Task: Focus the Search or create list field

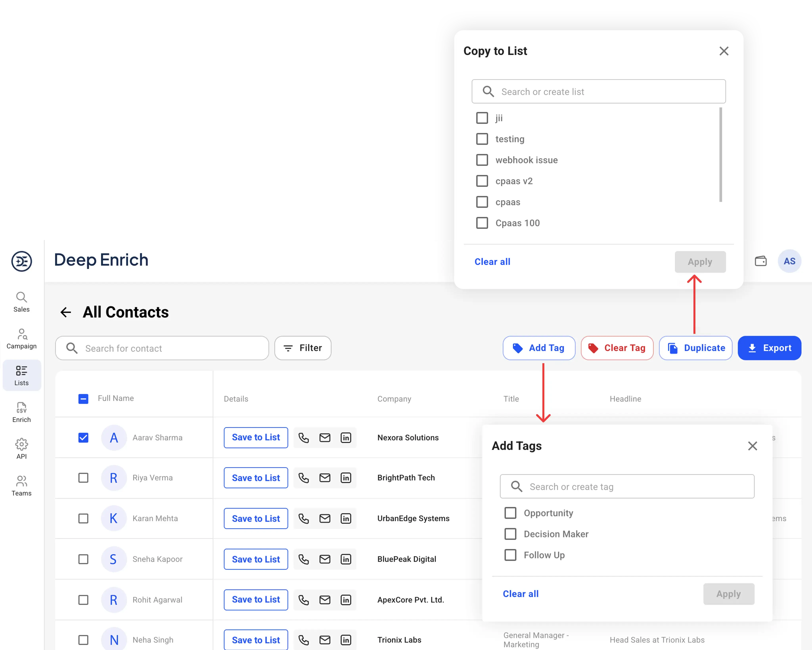Action: (598, 92)
